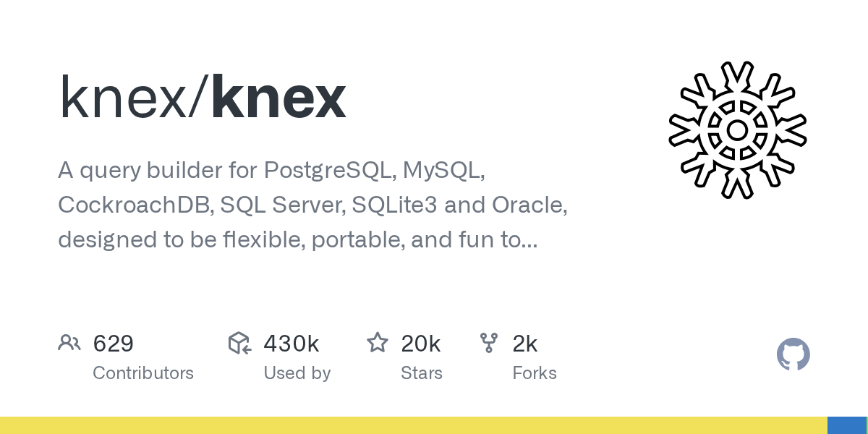Open the Forks label

coord(535,373)
